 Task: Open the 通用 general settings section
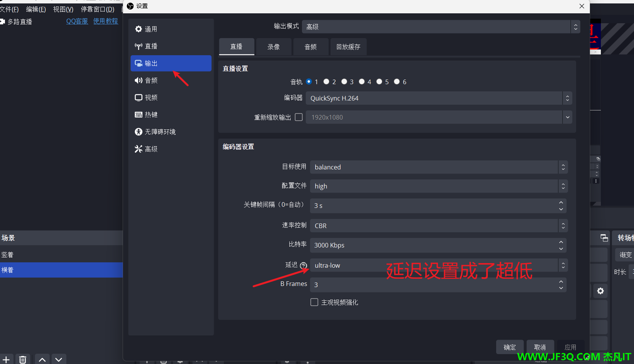pyautogui.click(x=151, y=29)
